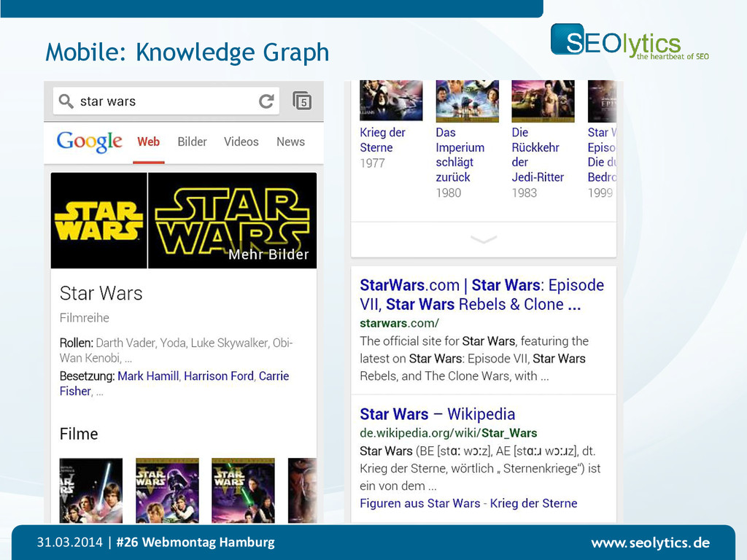Click the Rollen character list text
Viewport: 747px width, 560px height.
pos(177,350)
